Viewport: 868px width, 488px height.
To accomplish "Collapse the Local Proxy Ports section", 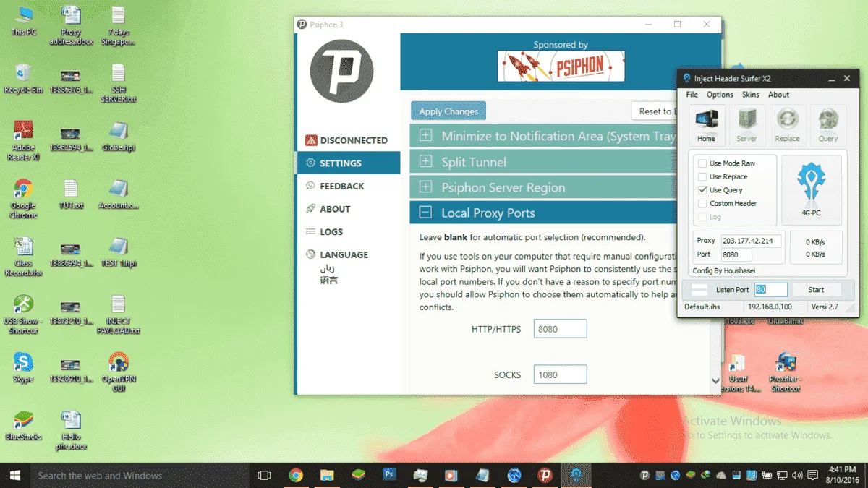I will (x=543, y=213).
